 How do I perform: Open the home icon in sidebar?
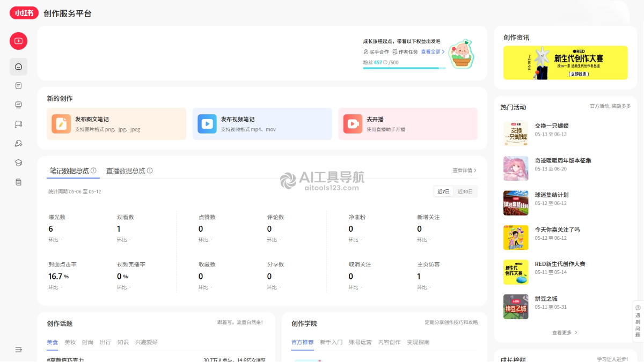pos(18,67)
